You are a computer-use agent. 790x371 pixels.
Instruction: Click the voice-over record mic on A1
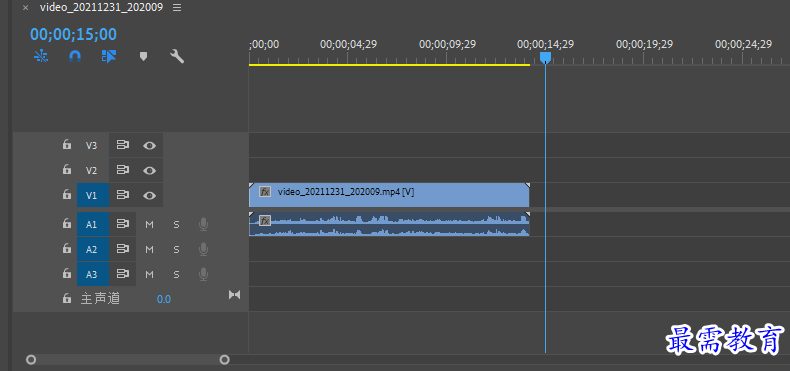pos(203,224)
